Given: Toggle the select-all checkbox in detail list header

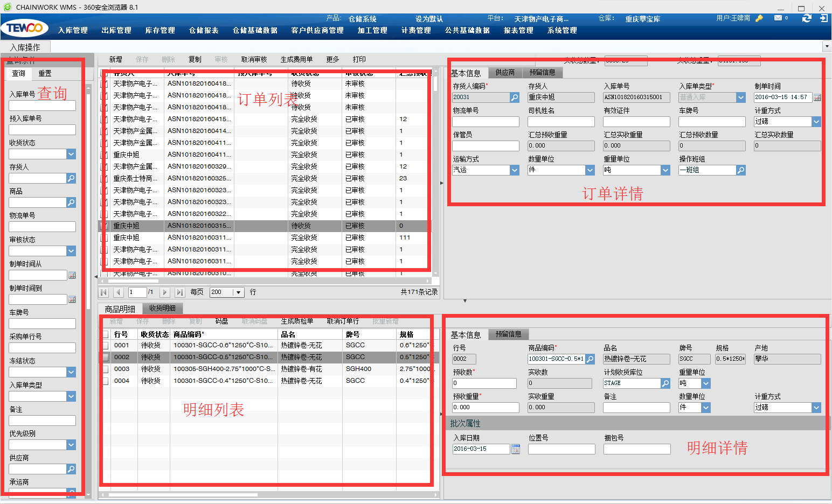Looking at the screenshot, I should click(106, 334).
